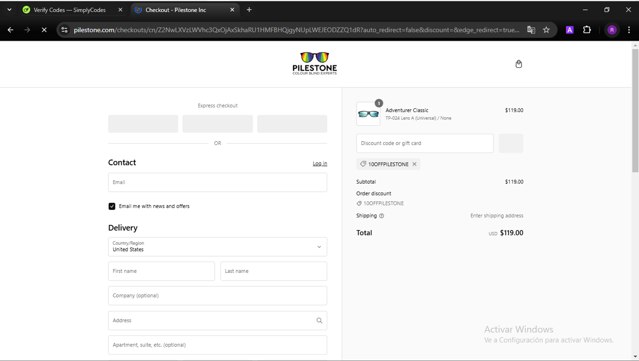This screenshot has height=361, width=639.
Task: Open the extensions puzzle icon
Action: tap(587, 30)
